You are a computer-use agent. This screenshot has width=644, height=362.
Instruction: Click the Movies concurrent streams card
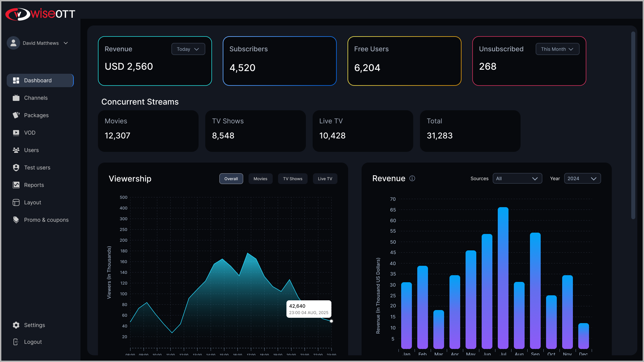148,131
